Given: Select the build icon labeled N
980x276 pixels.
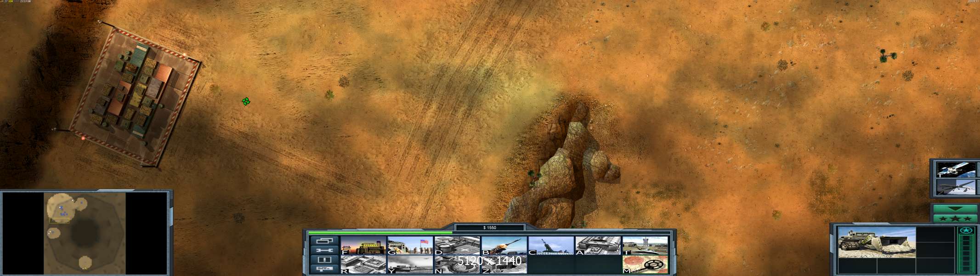Looking at the screenshot, I should [457, 265].
